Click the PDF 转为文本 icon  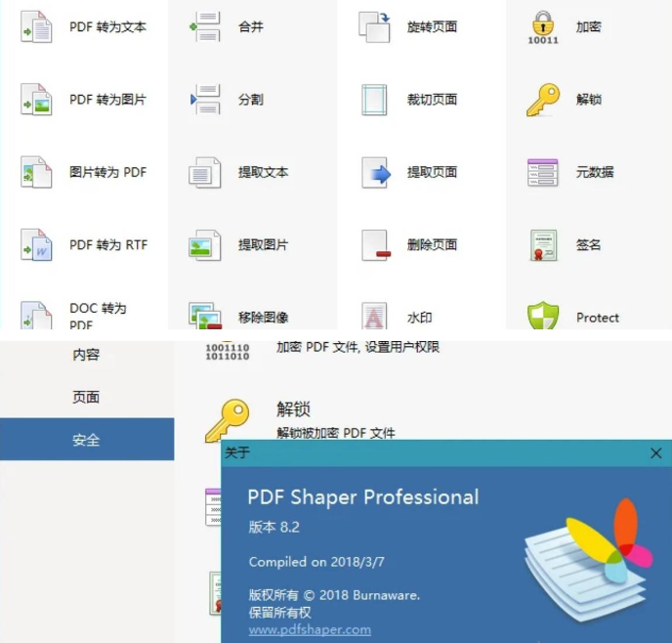click(36, 27)
